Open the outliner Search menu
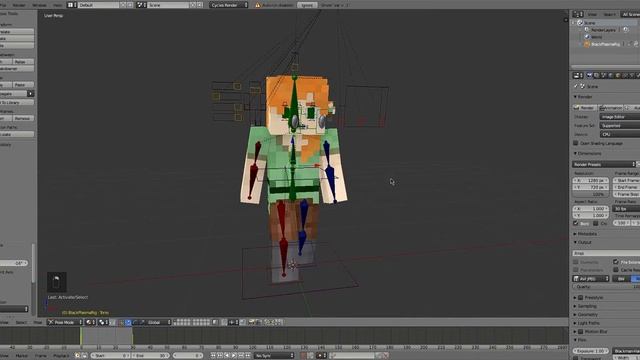Screen dimensions: 640x360 click(x=609, y=14)
